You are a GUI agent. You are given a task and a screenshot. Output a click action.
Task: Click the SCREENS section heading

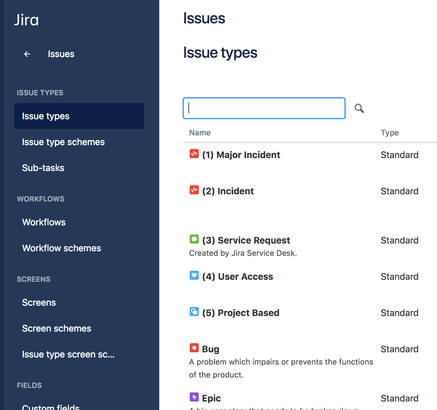tap(34, 279)
